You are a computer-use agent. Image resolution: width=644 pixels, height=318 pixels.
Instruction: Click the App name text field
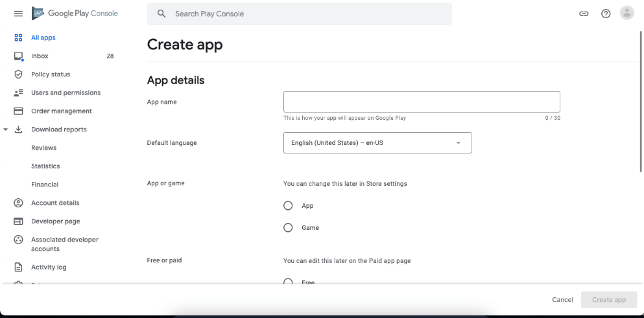coord(422,102)
